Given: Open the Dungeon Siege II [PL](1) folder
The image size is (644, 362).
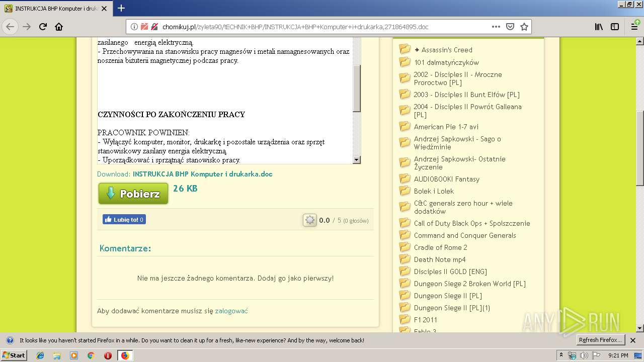Looking at the screenshot, I should pos(452,308).
